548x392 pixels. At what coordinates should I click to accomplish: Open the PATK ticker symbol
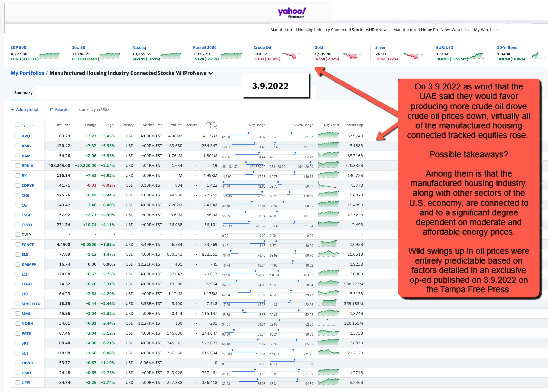pyautogui.click(x=26, y=333)
